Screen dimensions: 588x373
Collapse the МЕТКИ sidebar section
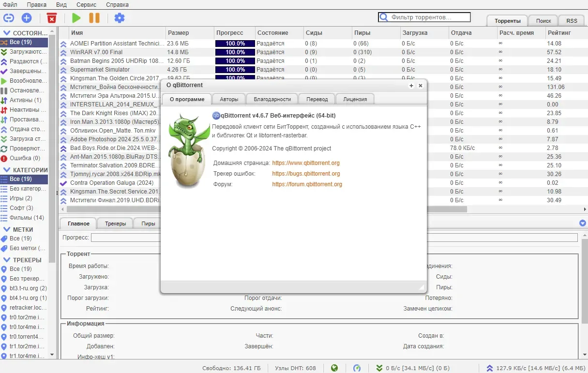point(7,230)
